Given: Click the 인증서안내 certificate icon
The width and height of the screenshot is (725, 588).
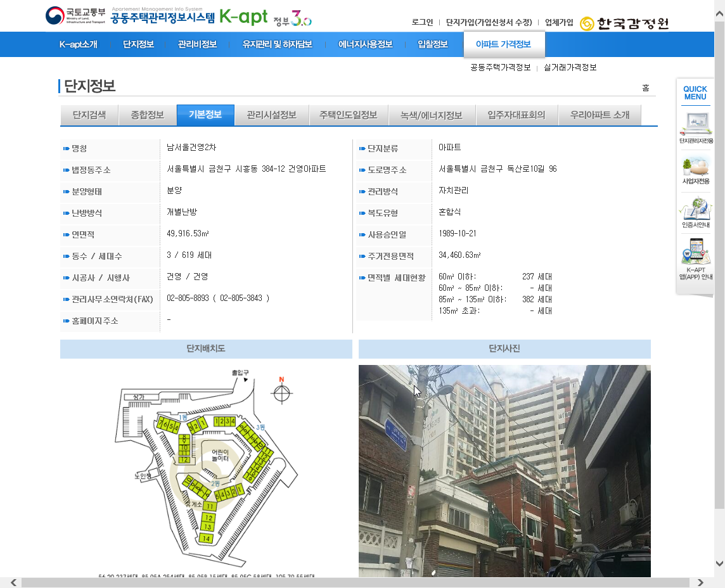Looking at the screenshot, I should (x=695, y=212).
